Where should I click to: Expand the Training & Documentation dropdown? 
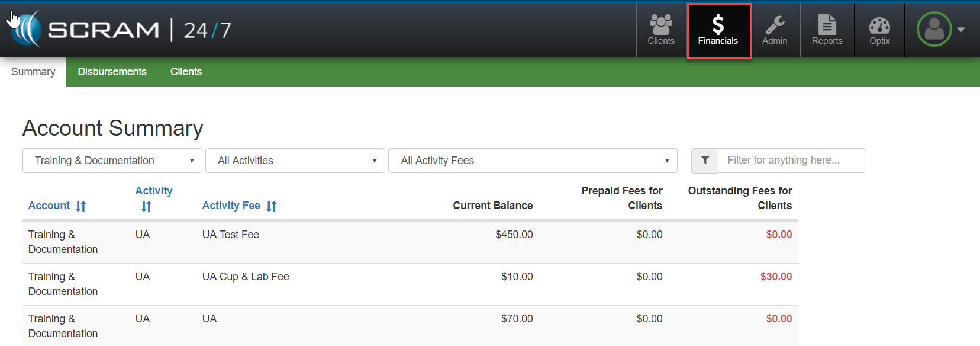112,161
